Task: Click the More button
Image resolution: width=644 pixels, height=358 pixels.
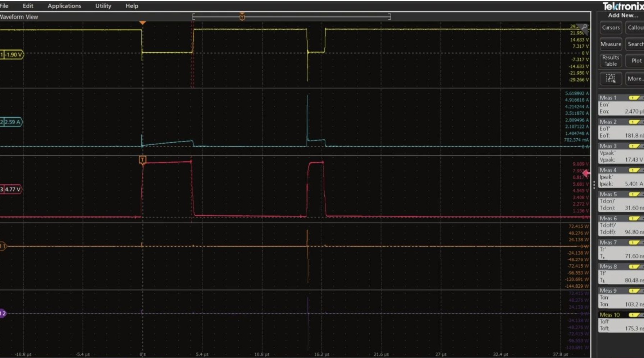Action: click(635, 79)
